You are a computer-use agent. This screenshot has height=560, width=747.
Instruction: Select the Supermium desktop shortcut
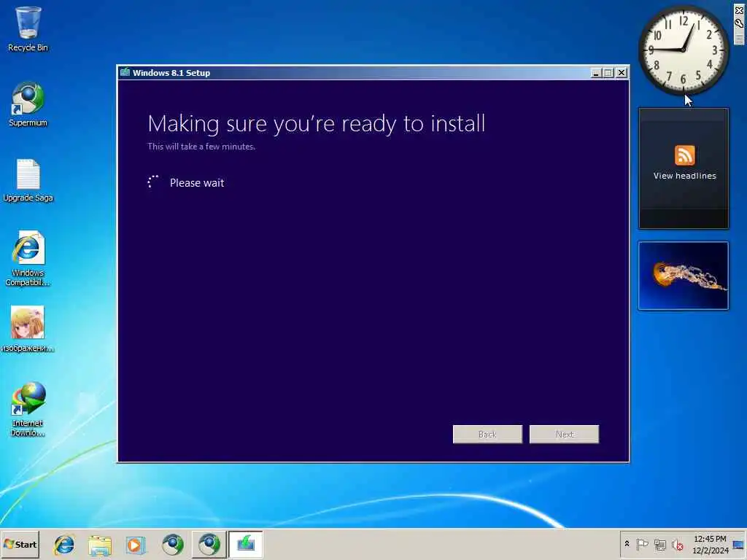28,104
